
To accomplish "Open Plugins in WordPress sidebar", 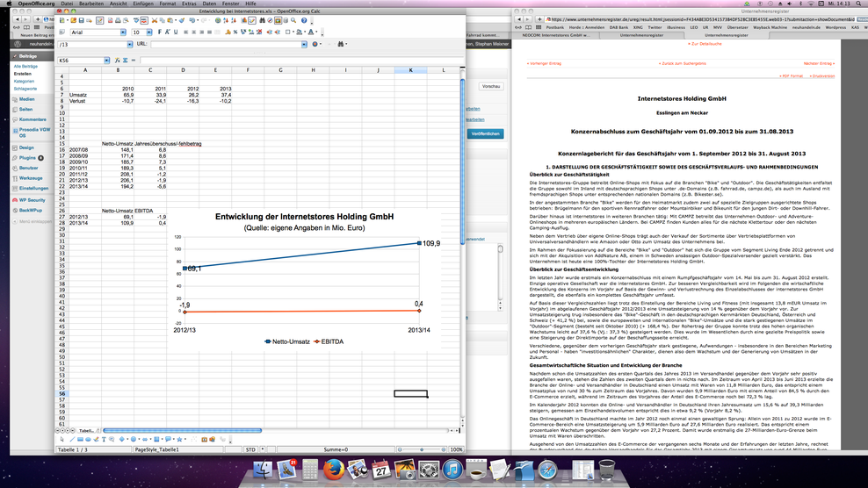I will pos(27,158).
